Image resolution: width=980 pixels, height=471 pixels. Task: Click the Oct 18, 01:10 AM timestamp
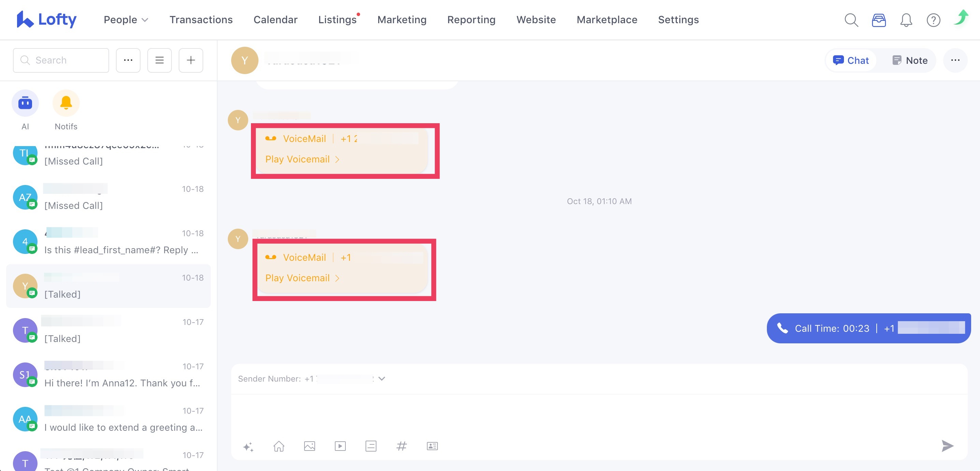pyautogui.click(x=599, y=201)
